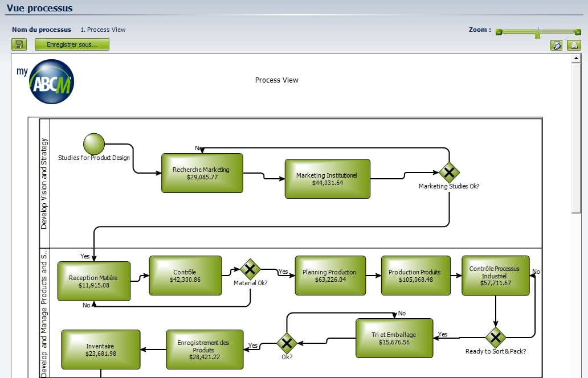Select the Recherche Marketing activity box

(202, 173)
